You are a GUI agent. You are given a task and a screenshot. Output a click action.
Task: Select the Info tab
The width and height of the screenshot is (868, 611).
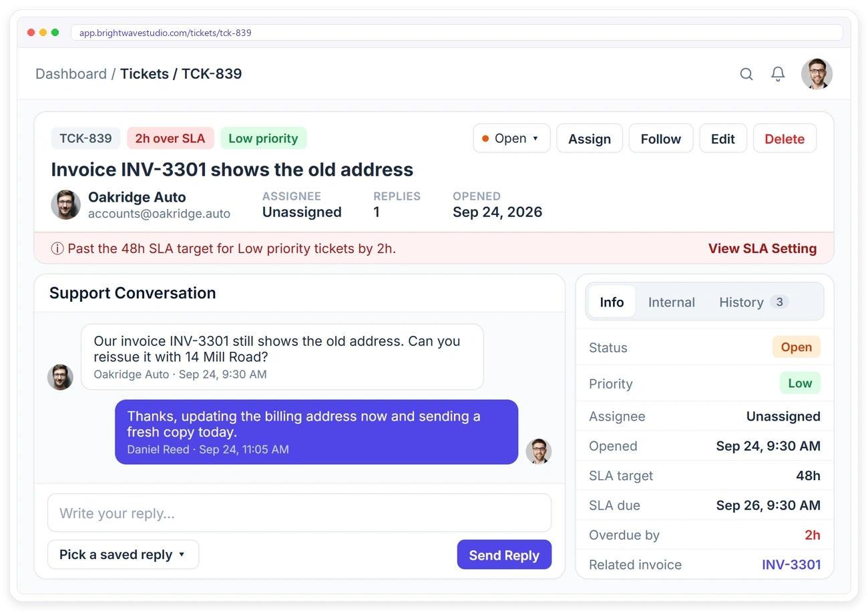click(x=612, y=302)
